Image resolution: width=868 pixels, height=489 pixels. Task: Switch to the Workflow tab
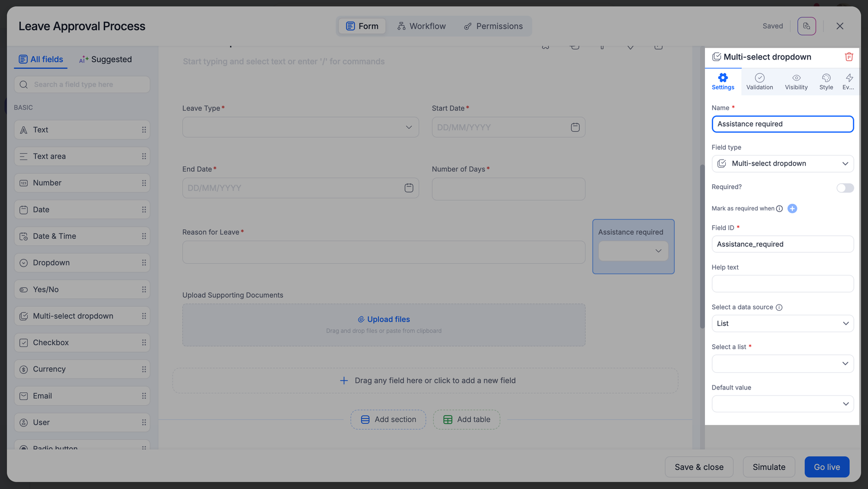click(x=421, y=26)
